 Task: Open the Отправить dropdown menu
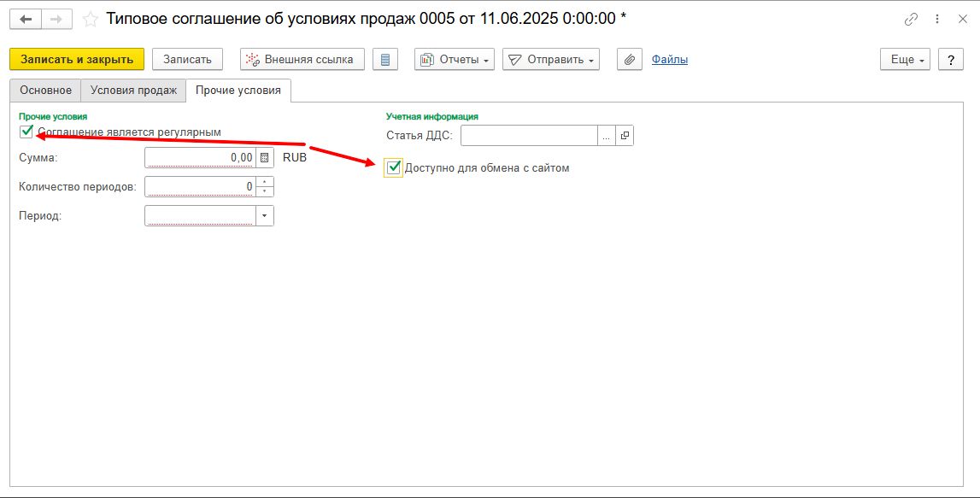point(550,59)
